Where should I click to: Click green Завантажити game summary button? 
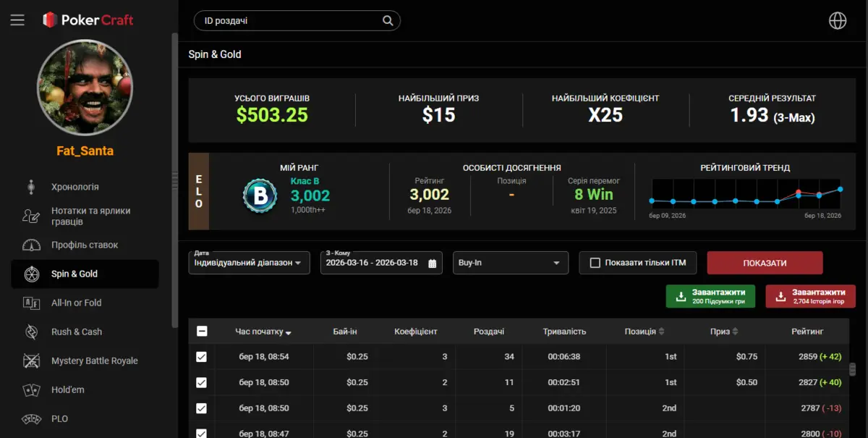tap(710, 296)
